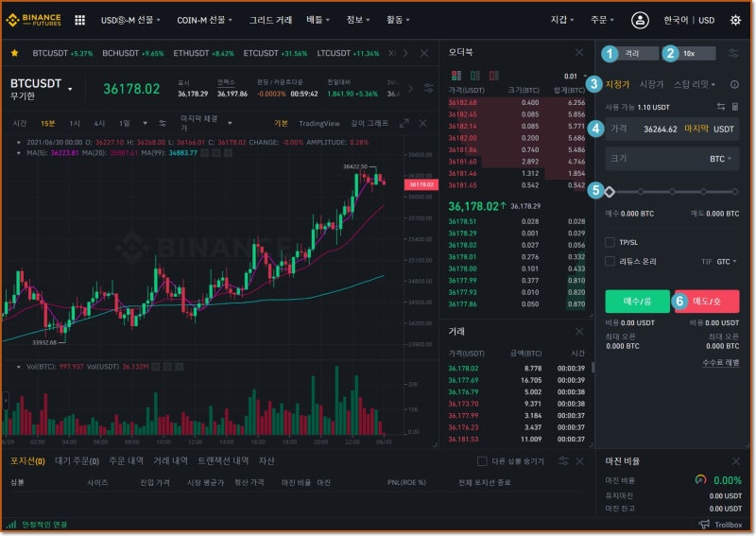Close the chart panel
The height and width of the screenshot is (536, 756).
(422, 124)
